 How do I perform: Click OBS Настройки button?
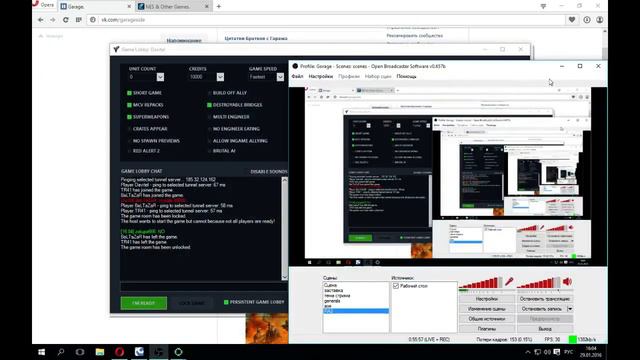pyautogui.click(x=487, y=299)
